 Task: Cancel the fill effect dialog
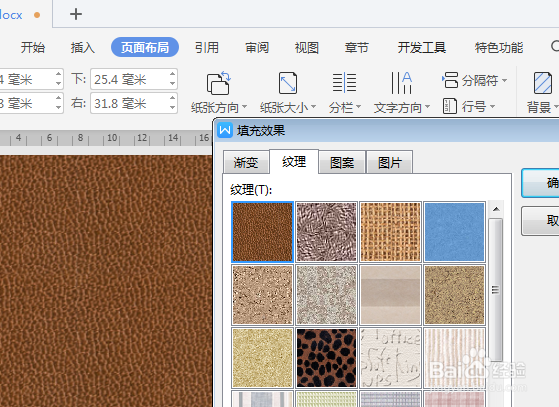point(540,221)
